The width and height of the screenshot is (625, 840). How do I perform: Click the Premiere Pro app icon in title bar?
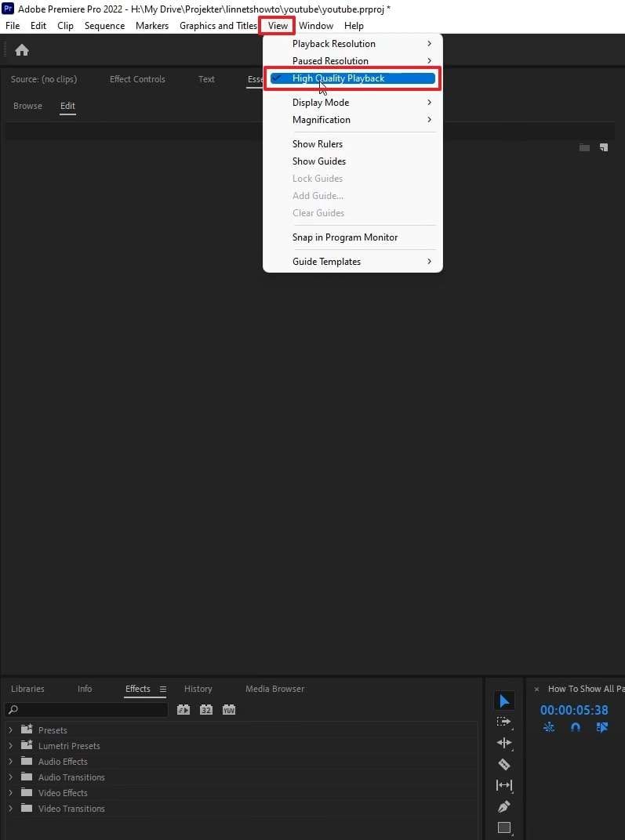(8, 9)
